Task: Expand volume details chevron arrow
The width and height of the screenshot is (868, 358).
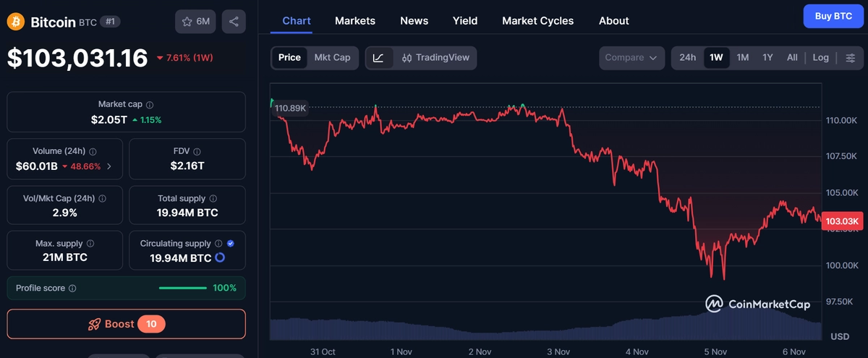Action: [109, 166]
